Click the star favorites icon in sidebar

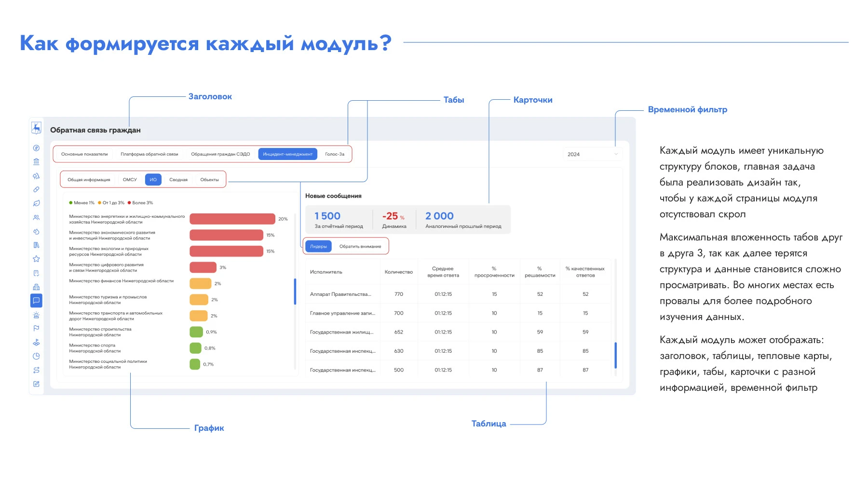(36, 259)
